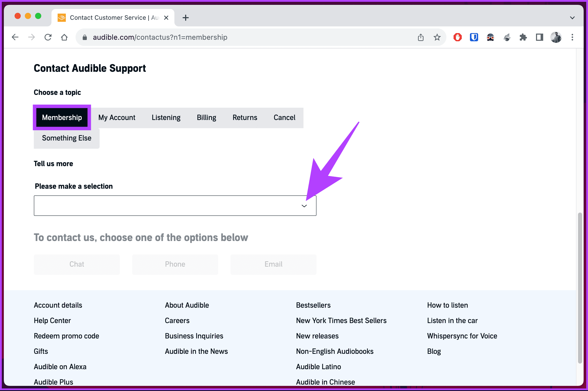Bookmark this page with the star icon
The image size is (588, 391).
(437, 37)
